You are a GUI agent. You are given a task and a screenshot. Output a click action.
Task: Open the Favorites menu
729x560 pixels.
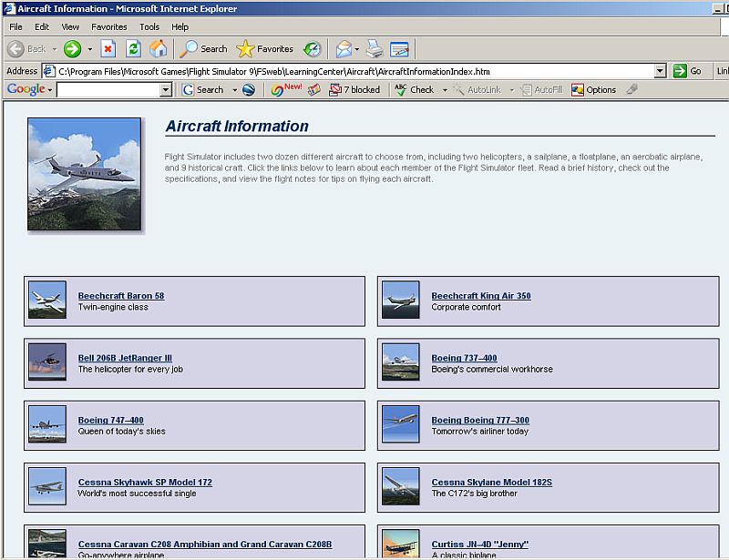pyautogui.click(x=108, y=27)
